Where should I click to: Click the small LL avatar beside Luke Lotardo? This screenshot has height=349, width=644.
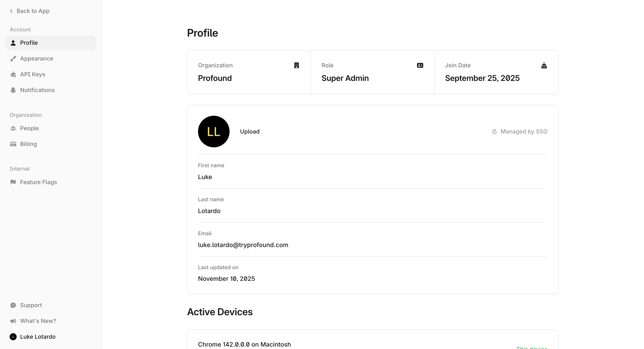coord(13,337)
